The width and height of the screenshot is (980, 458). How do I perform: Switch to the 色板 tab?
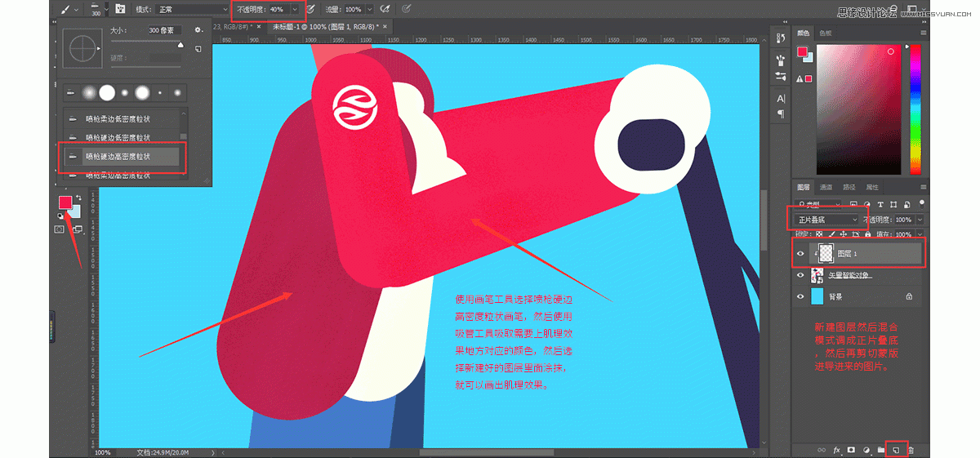coord(825,33)
